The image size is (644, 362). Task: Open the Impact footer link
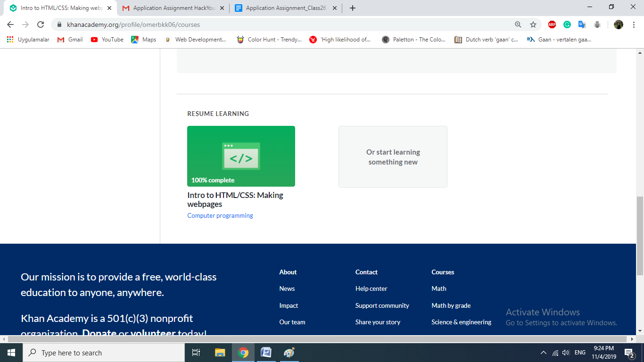pyautogui.click(x=289, y=305)
